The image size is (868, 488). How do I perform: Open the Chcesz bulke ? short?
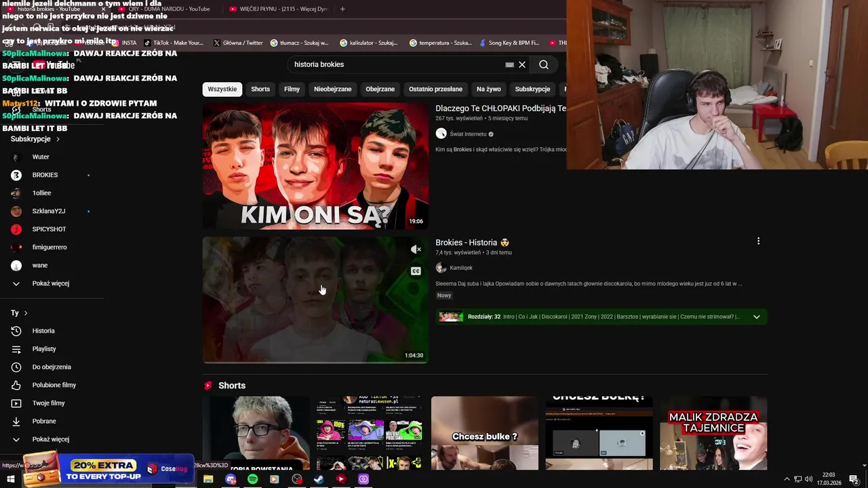point(485,433)
